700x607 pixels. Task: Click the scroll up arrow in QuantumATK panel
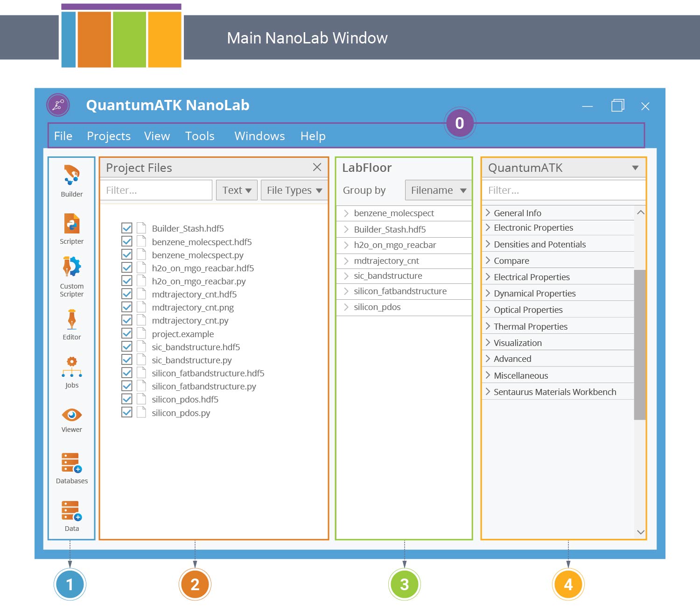(640, 212)
